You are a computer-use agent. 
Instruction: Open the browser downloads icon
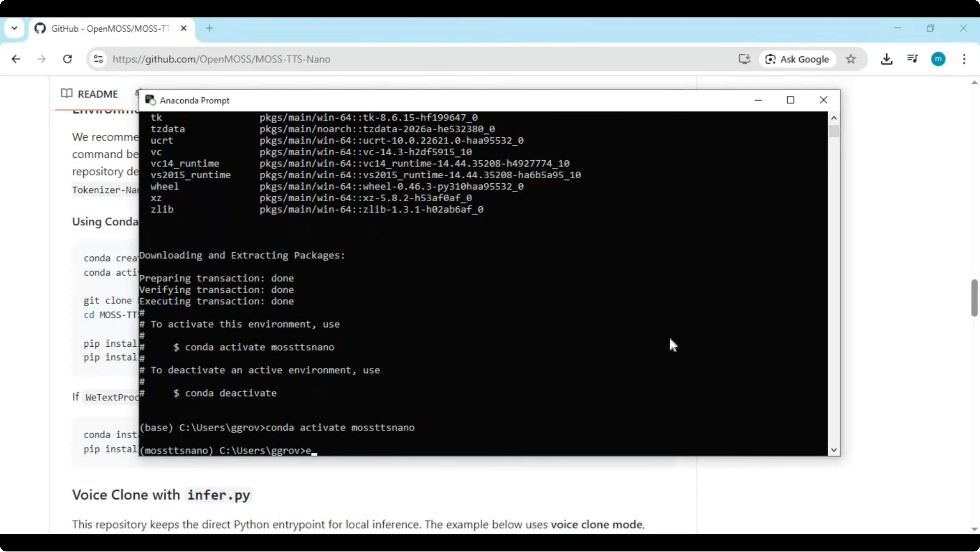[x=886, y=59]
